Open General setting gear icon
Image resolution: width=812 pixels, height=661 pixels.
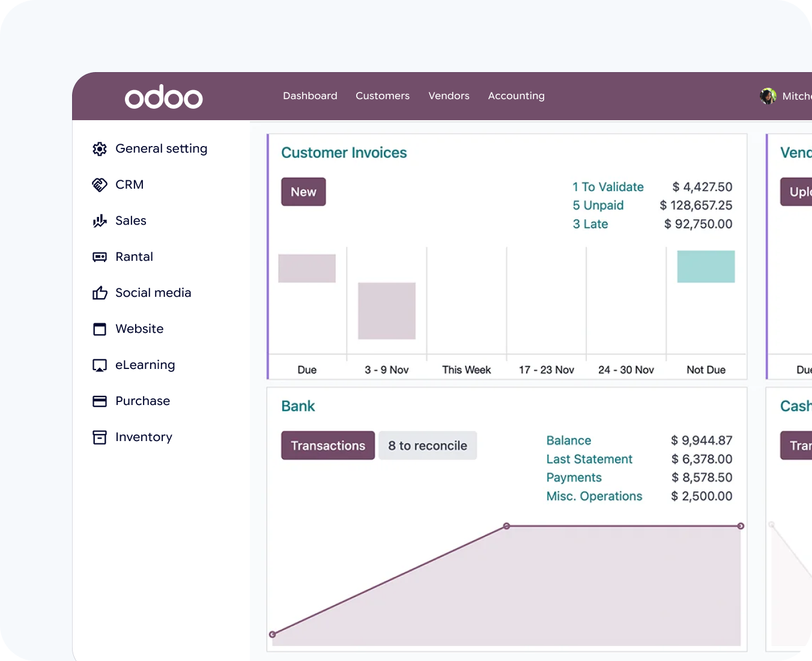tap(100, 149)
